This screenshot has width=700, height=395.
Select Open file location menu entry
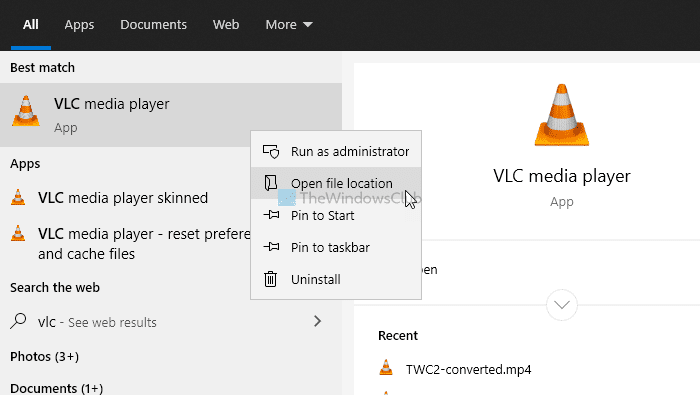point(336,183)
